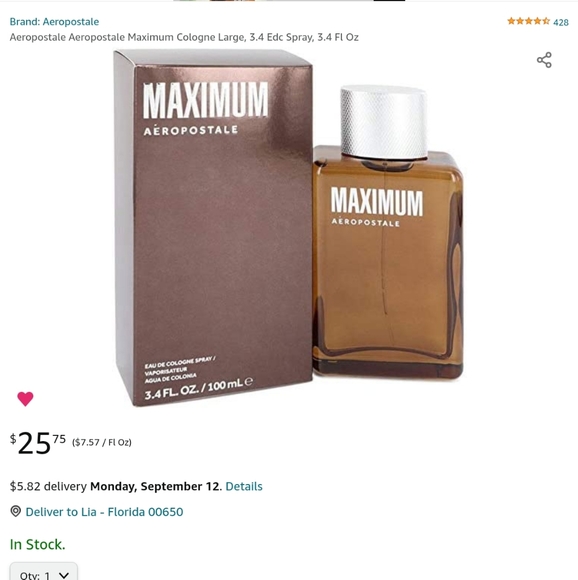Click the share icon
This screenshot has height=580, width=578.
pos(544,60)
